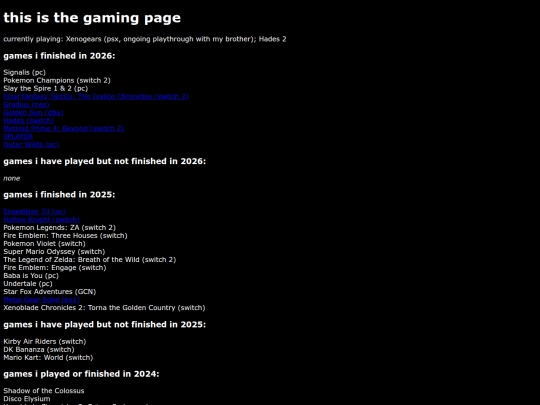Open the Hollow Knight (switch) link
The width and height of the screenshot is (540, 405).
pos(42,219)
